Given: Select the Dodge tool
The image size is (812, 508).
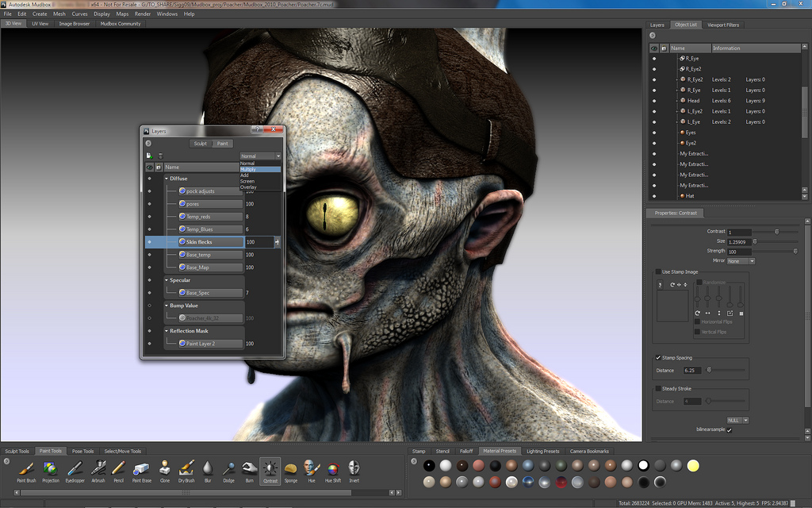Looking at the screenshot, I should click(x=228, y=471).
